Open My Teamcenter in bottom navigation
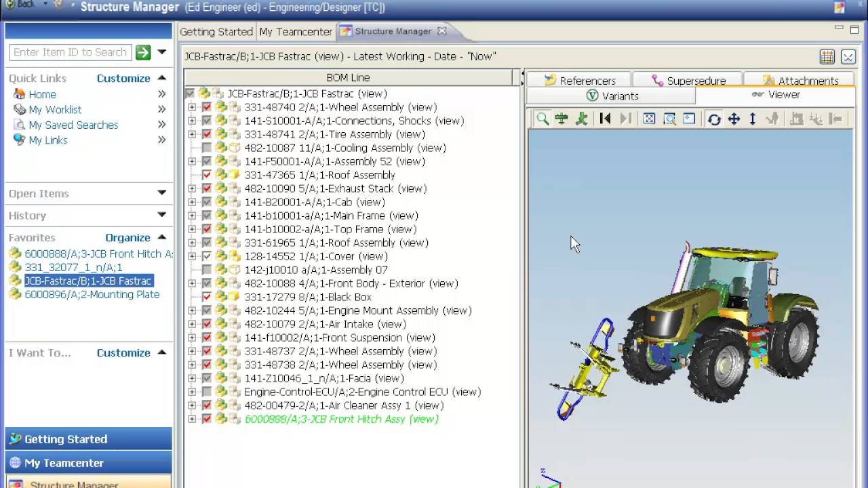 click(x=89, y=463)
